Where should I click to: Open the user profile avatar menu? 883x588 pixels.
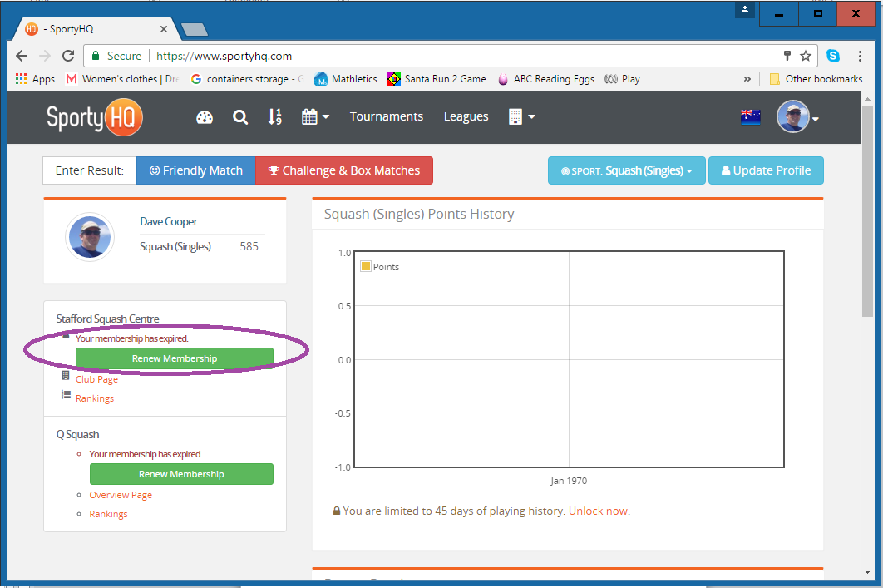797,117
